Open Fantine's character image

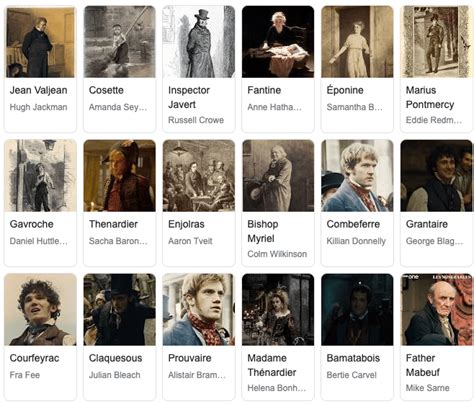[x=278, y=42]
